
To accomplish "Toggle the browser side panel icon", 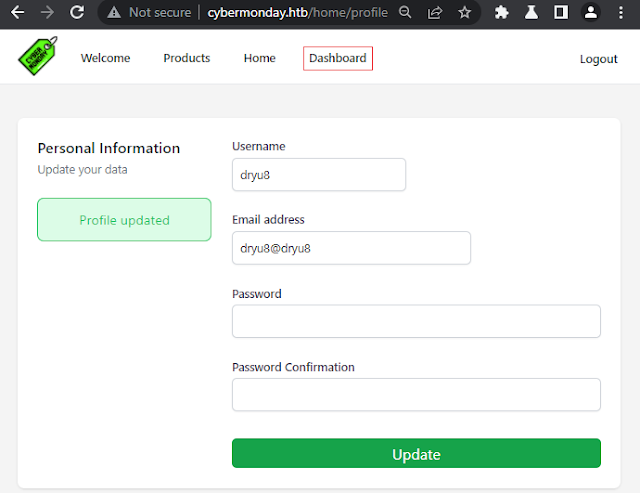I will click(x=561, y=13).
